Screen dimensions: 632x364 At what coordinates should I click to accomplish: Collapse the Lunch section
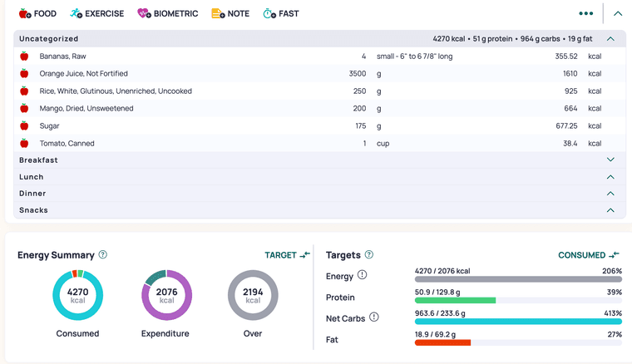point(611,177)
